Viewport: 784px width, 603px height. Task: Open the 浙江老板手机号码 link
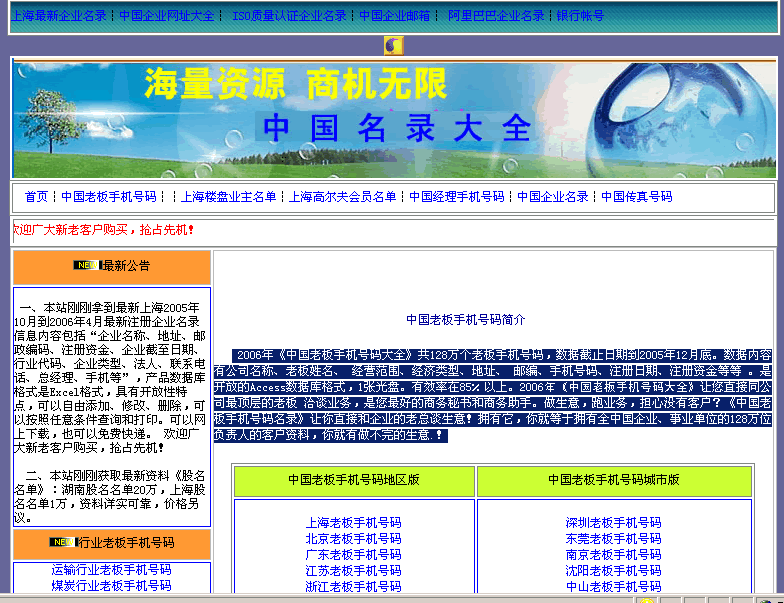point(354,586)
